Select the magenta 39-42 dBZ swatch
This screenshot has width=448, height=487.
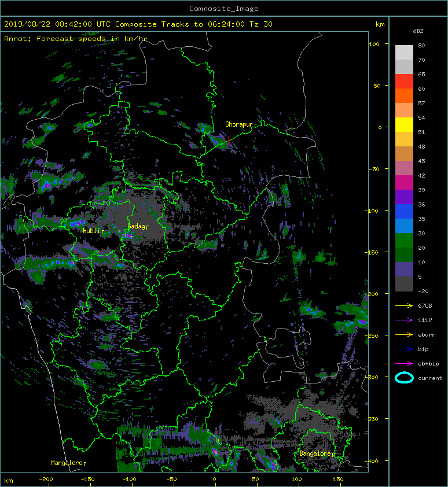tap(404, 182)
